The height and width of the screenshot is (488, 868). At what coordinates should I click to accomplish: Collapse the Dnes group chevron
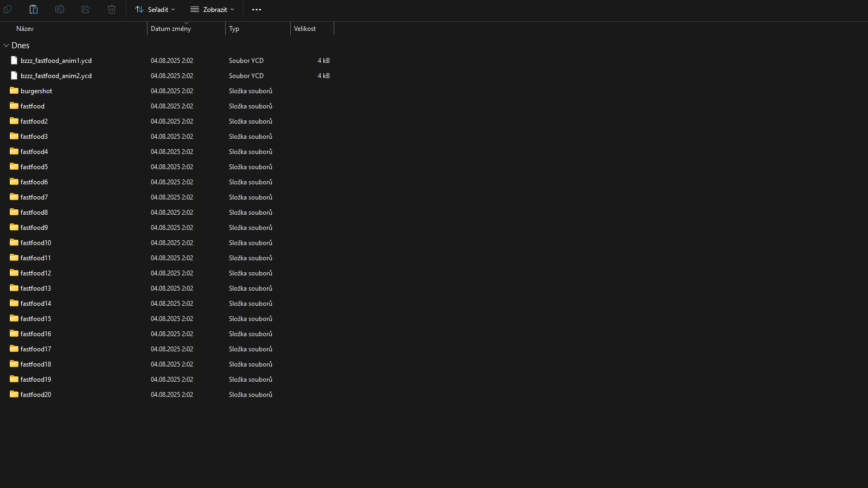pyautogui.click(x=7, y=46)
